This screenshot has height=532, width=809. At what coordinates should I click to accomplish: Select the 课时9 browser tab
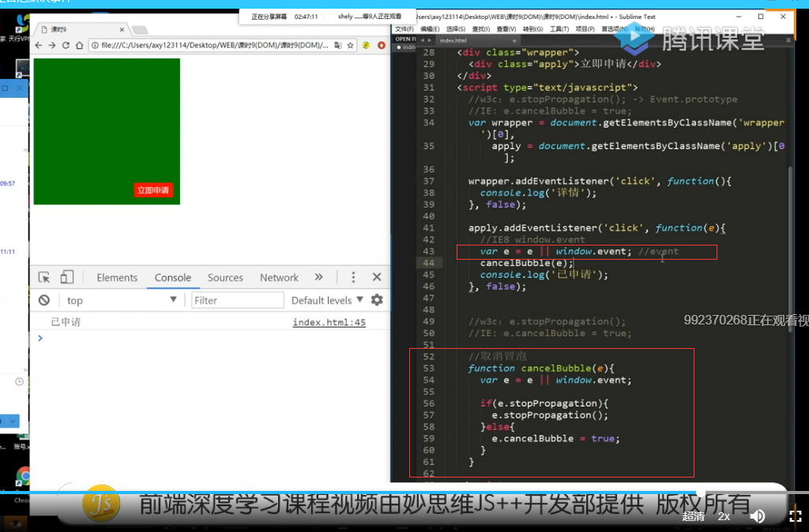[80, 29]
